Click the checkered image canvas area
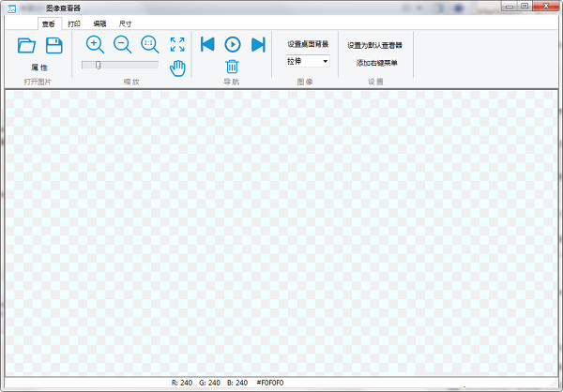Viewport: 563px width, 392px height. 281,233
